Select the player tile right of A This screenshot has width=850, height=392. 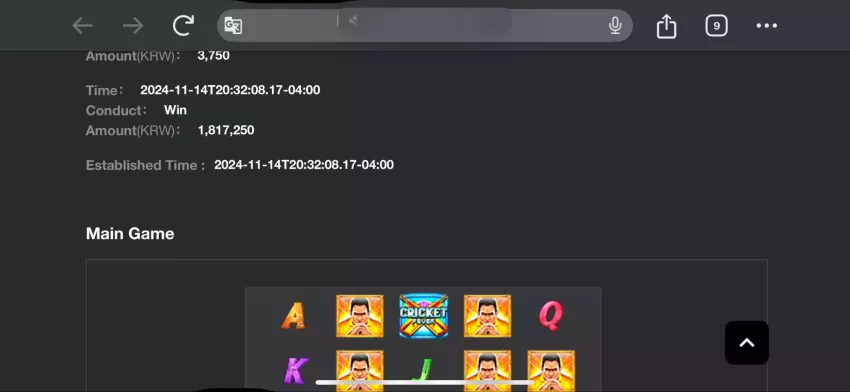click(x=359, y=316)
